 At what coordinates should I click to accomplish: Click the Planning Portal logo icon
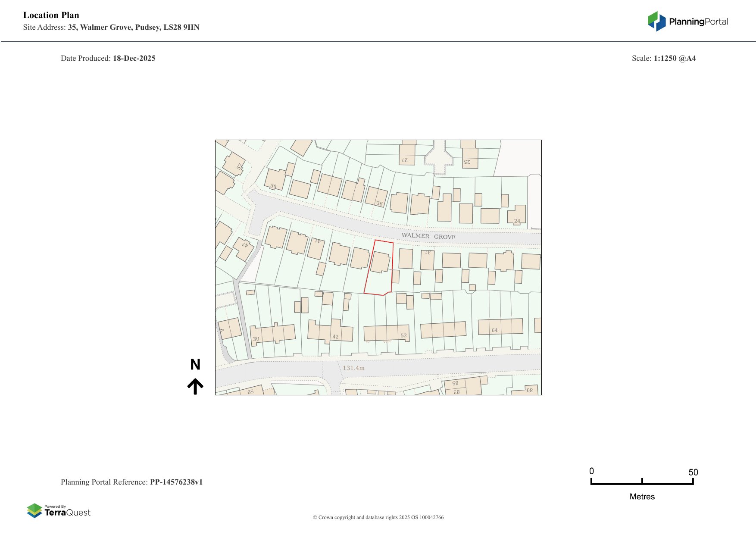point(656,21)
